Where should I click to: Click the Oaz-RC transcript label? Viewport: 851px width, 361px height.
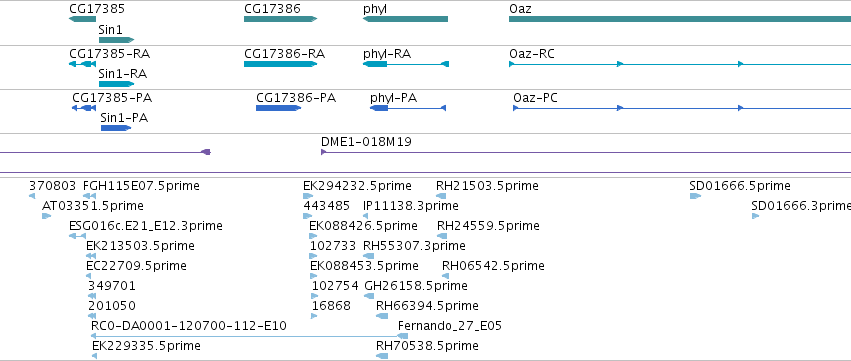coord(532,54)
